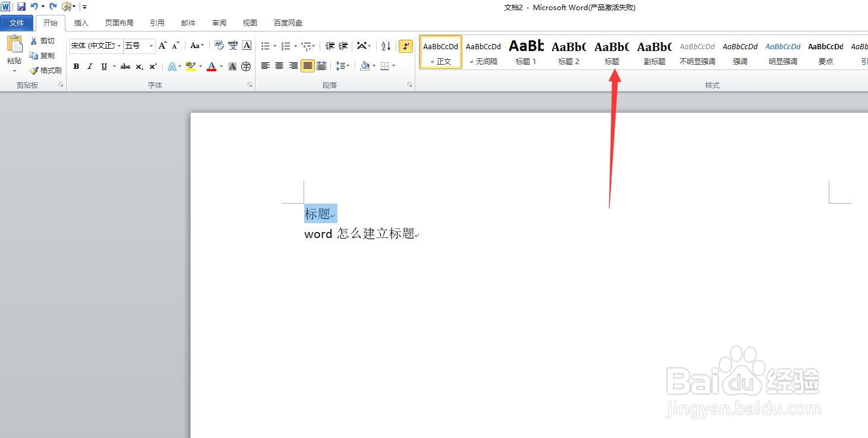The image size is (868, 438).
Task: Toggle bold formatting
Action: point(76,66)
